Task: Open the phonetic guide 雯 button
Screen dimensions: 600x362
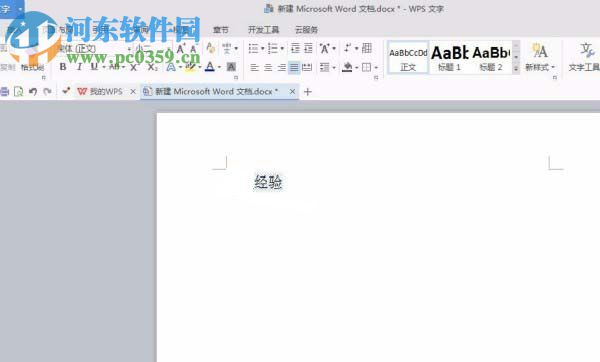Action: coord(227,49)
